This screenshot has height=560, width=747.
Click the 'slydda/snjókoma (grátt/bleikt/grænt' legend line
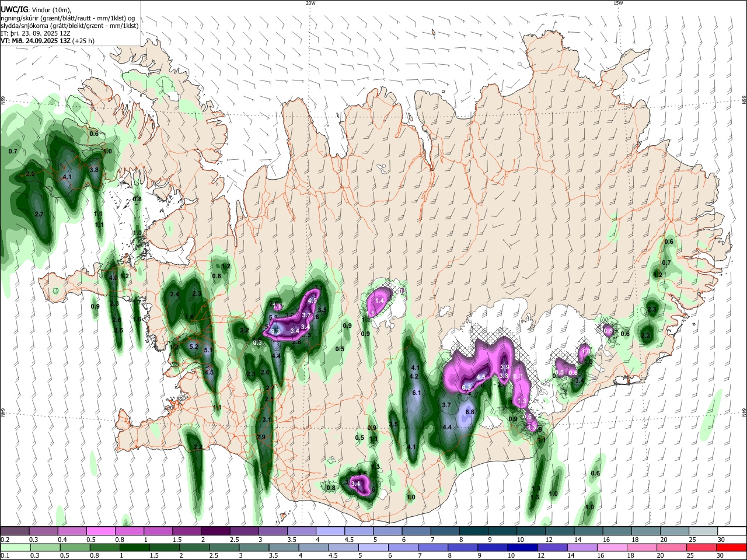(x=69, y=26)
